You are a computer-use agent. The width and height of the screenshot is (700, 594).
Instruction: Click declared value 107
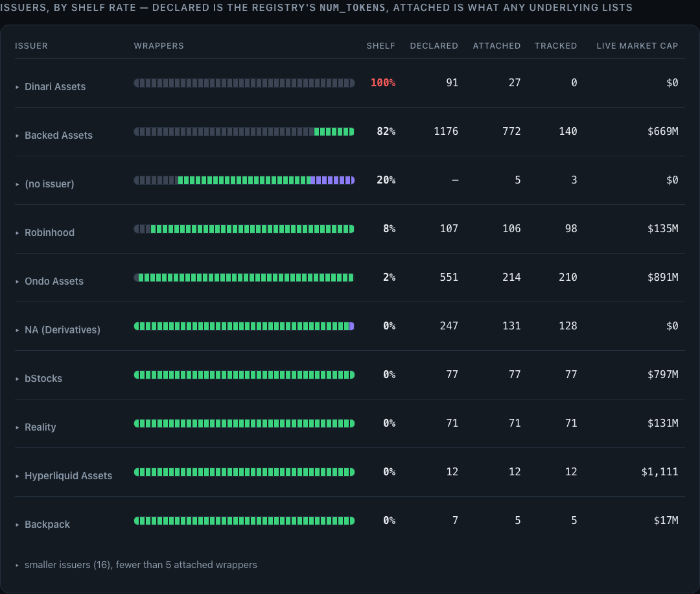pyautogui.click(x=449, y=229)
